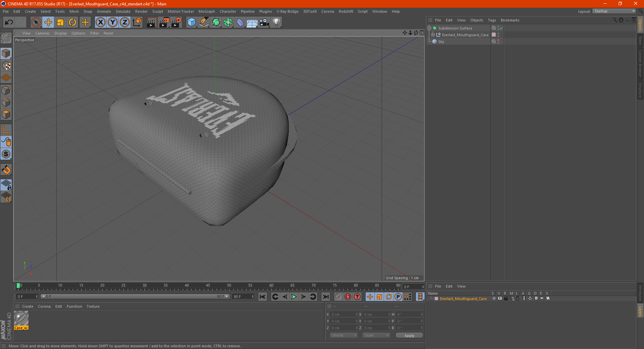Add a Light object

pos(276,22)
